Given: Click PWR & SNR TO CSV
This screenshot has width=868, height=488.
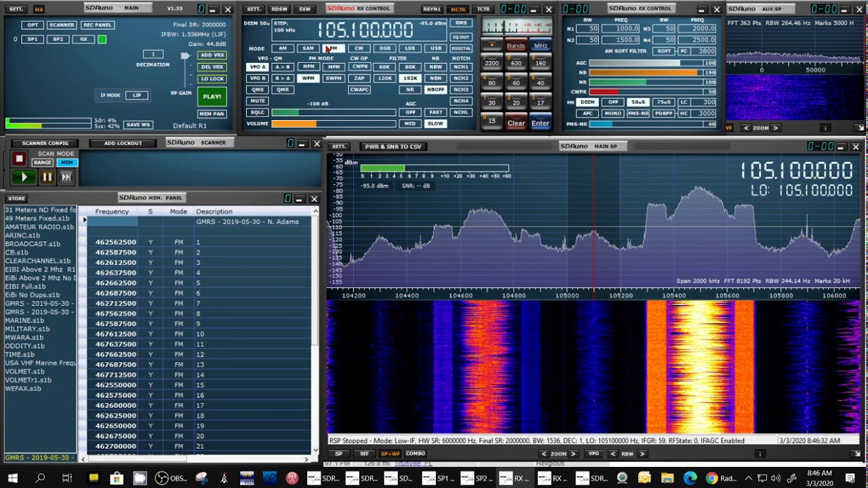Looking at the screenshot, I should tap(393, 146).
